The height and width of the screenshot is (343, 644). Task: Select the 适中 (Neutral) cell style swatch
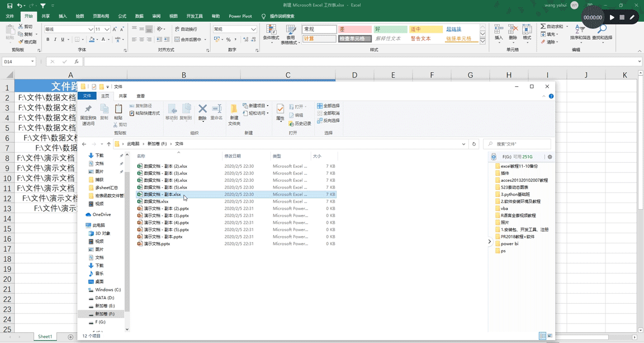click(426, 29)
